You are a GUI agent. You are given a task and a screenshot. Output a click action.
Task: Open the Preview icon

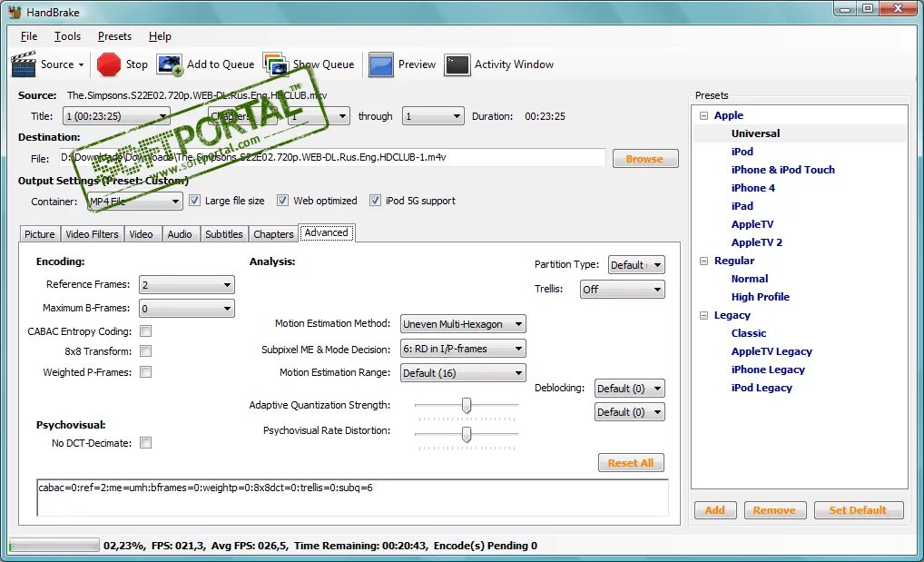tap(380, 64)
